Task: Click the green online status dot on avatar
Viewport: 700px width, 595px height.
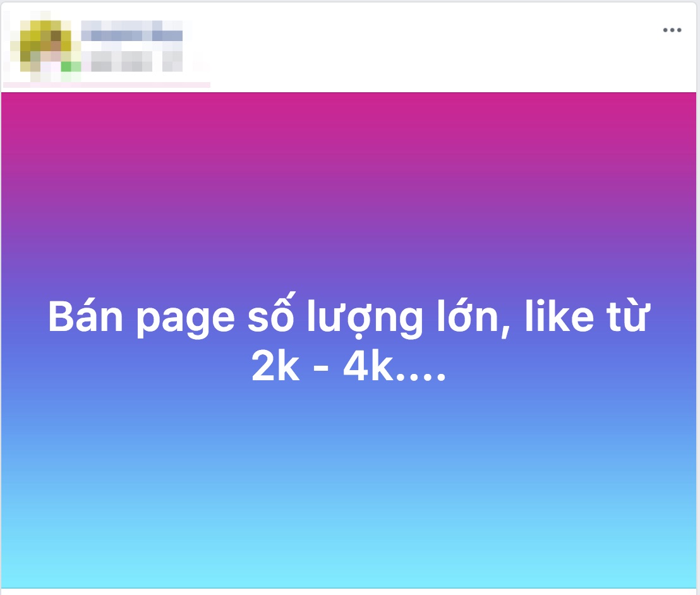Action: [x=66, y=67]
